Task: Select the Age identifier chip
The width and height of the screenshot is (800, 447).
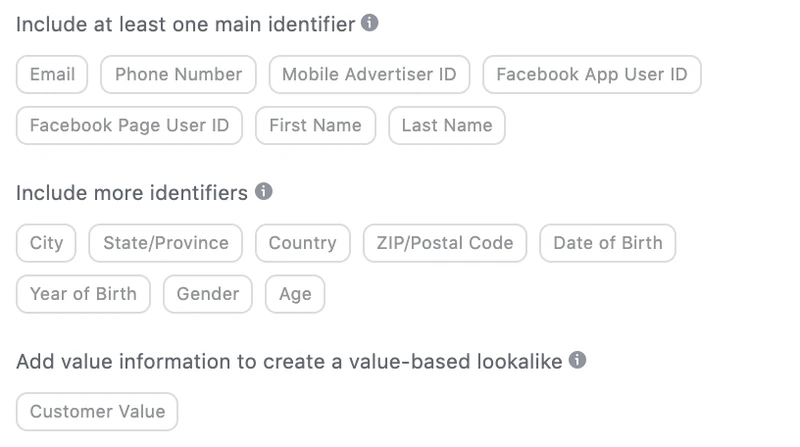Action: coord(295,294)
